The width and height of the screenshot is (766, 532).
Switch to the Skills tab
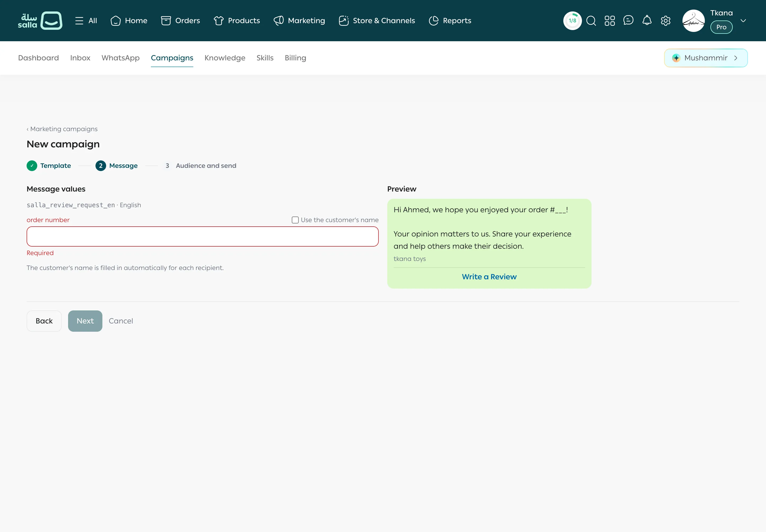point(265,58)
